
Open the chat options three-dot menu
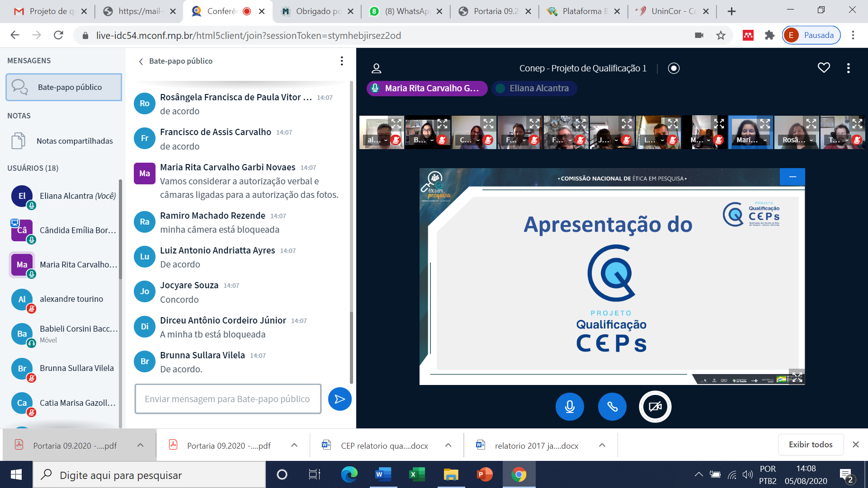tap(342, 61)
